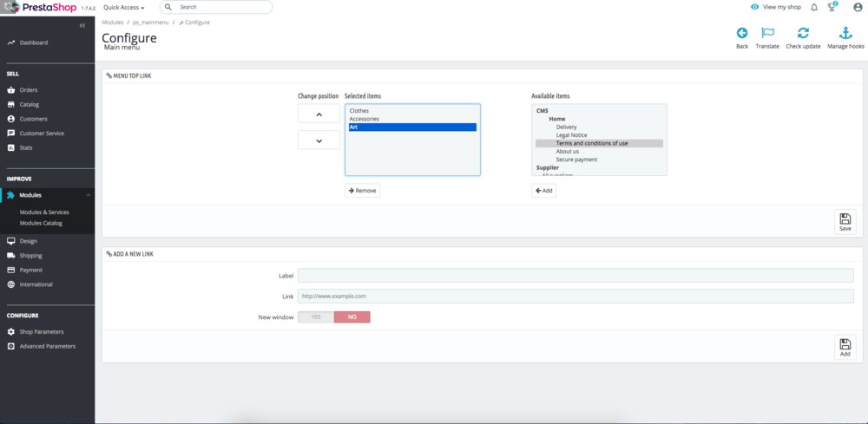
Task: Click the Manage hooks anchor icon
Action: pyautogui.click(x=845, y=33)
